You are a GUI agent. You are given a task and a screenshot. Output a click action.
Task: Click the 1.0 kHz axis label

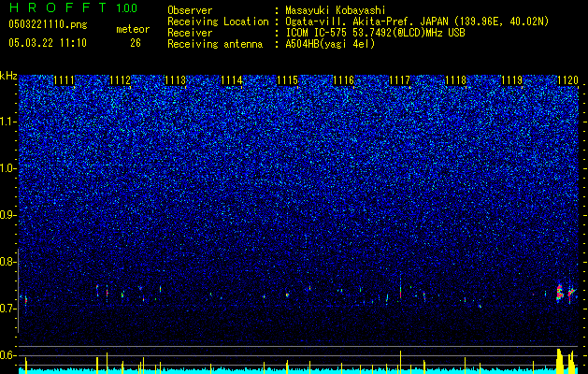8,168
